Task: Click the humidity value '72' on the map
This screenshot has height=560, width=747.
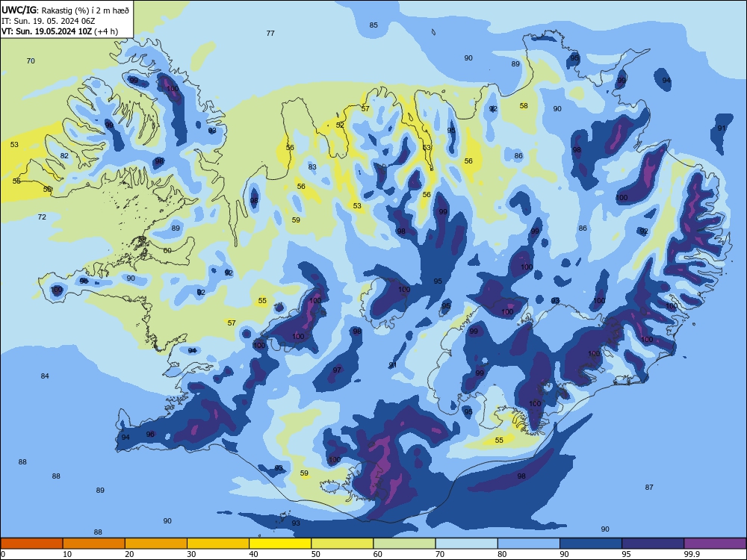Action: (x=42, y=217)
